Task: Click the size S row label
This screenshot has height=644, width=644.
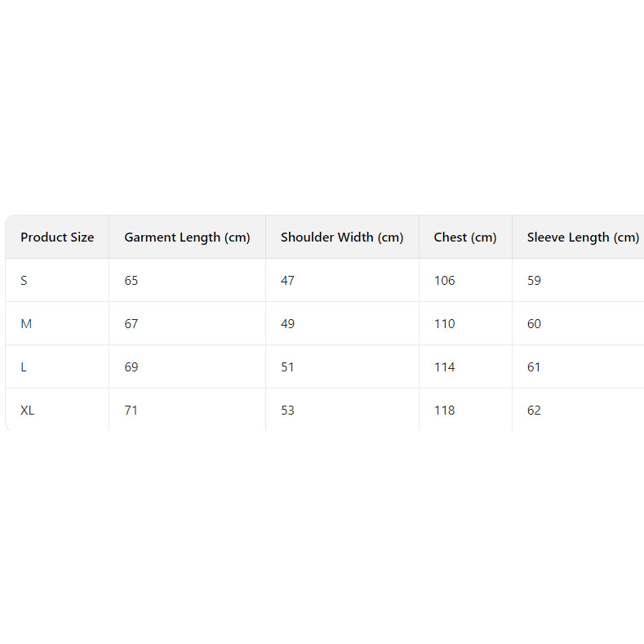Action: 24,281
